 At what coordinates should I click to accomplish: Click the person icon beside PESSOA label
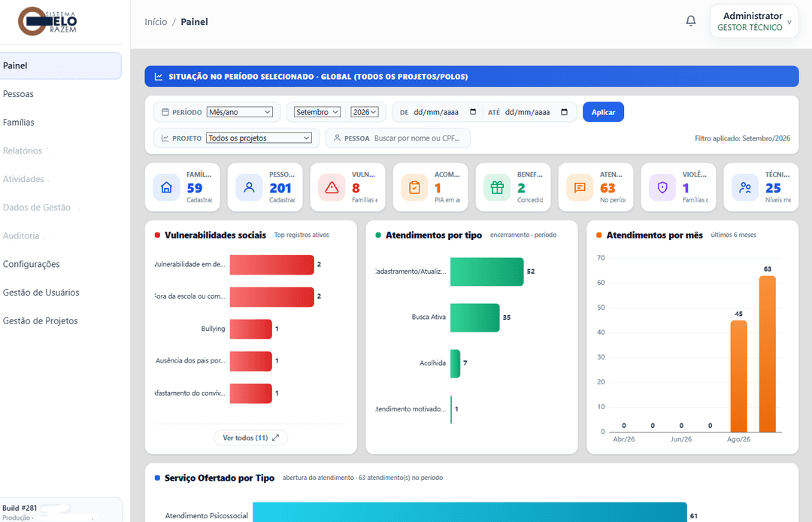(337, 138)
